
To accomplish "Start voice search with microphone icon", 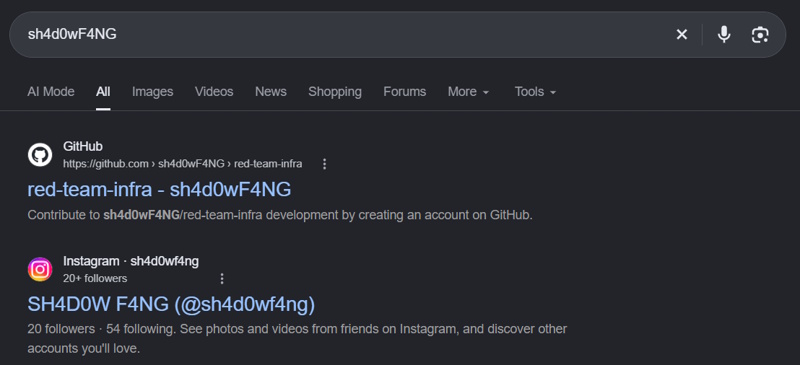I will click(723, 35).
